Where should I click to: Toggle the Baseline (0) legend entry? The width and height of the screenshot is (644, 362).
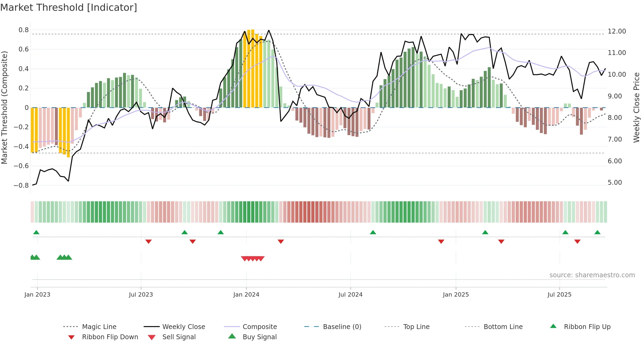point(333,327)
